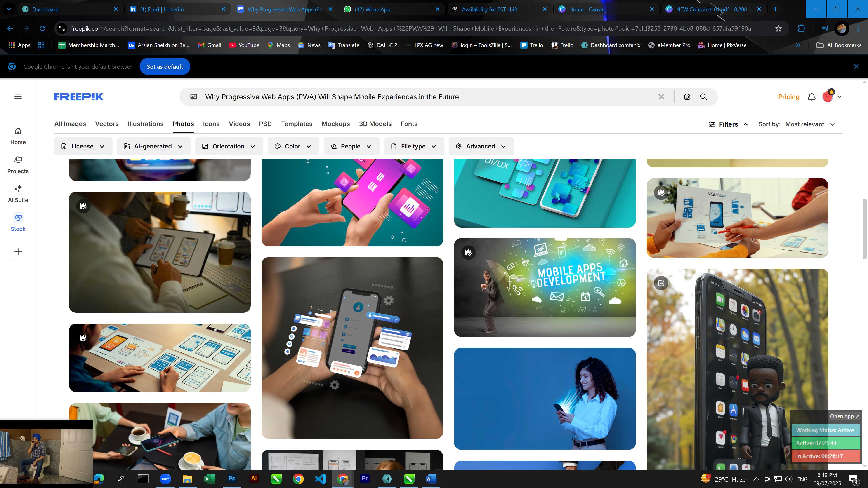868x488 pixels.
Task: Click the page vertical scrollbar
Action: click(864, 229)
